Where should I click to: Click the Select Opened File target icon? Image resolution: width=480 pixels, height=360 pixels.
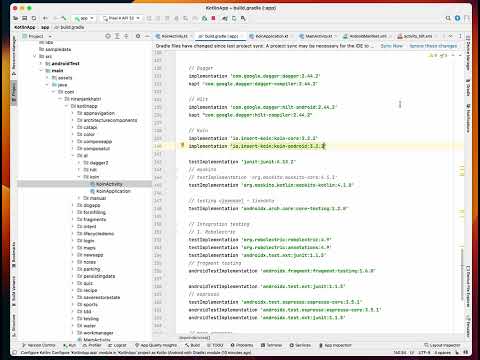[108, 36]
